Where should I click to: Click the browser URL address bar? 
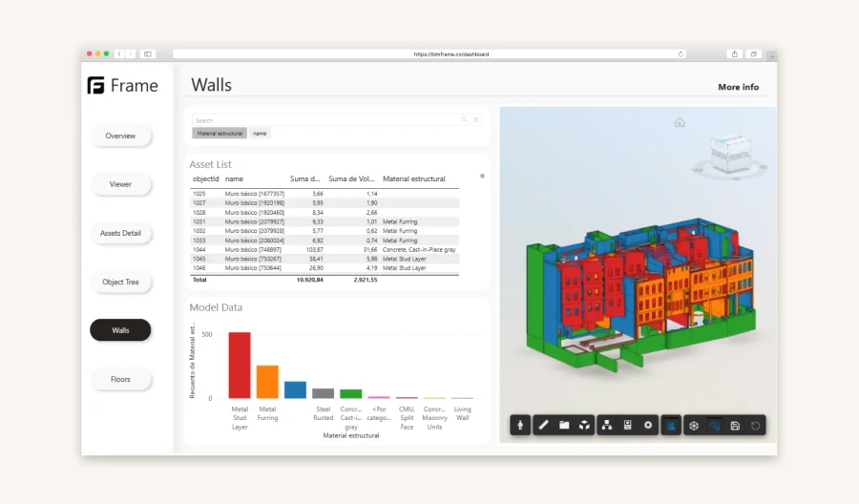[x=429, y=54]
